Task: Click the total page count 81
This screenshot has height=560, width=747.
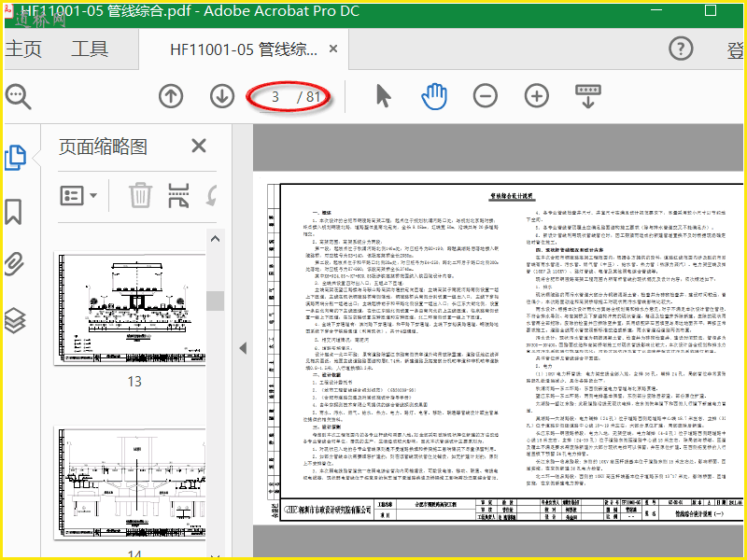Action: [x=313, y=97]
